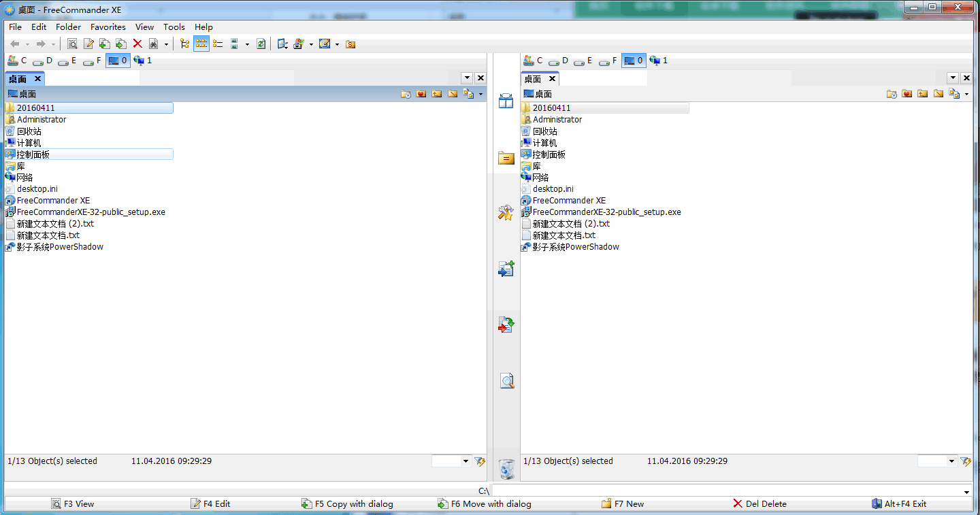Select FreeCommanderXE-32-public_setup.exe in the right pane
980x515 pixels.
click(601, 212)
